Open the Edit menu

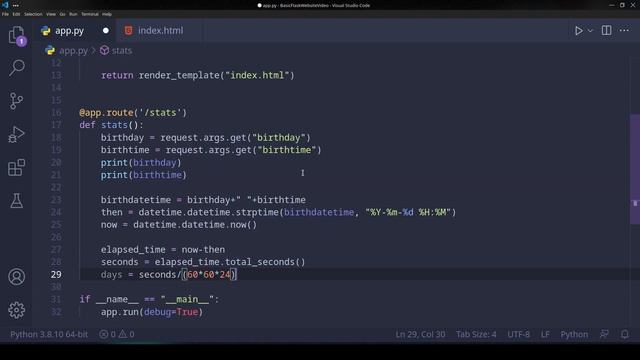pyautogui.click(x=16, y=14)
